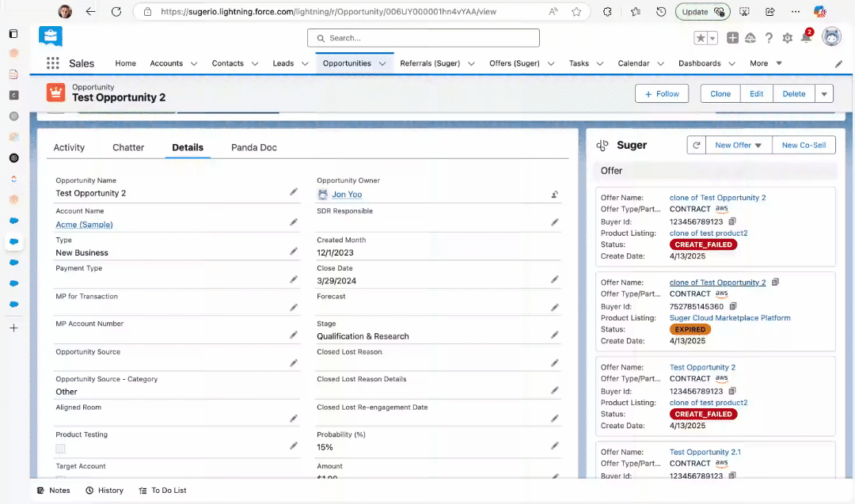
Task: Edit the Account Name field pencil
Action: pyautogui.click(x=294, y=222)
